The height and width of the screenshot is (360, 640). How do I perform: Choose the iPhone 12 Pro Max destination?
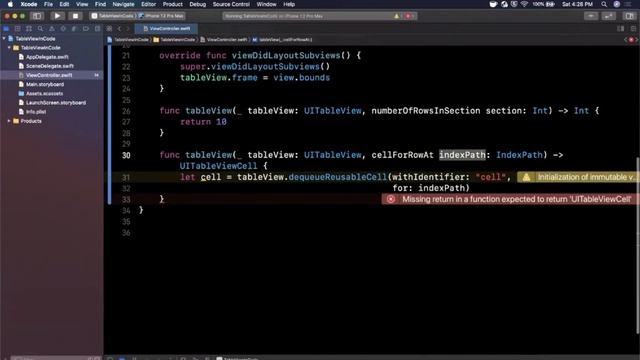click(162, 16)
